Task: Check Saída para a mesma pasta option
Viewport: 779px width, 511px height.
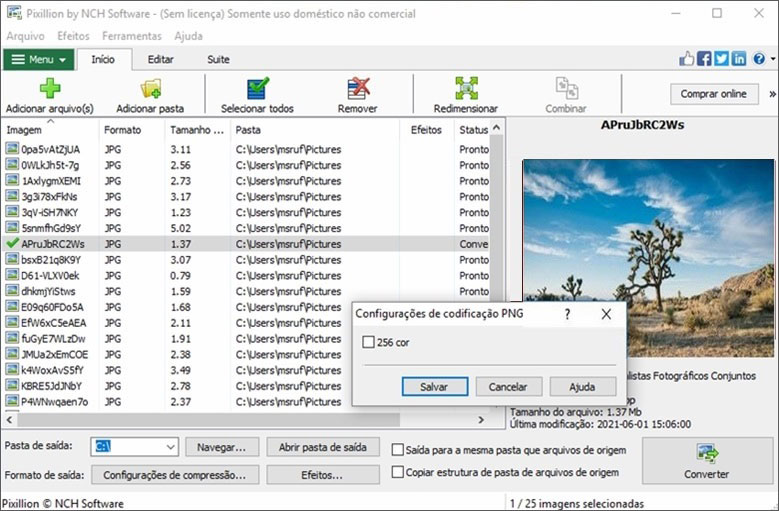Action: (397, 450)
